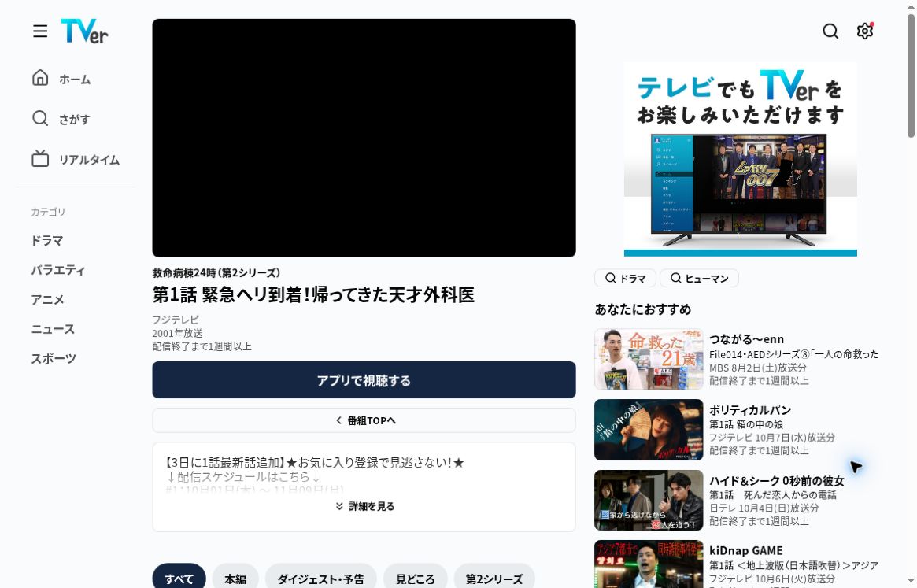The image size is (917, 588).
Task: Click the つながる〜enn title link
Action: (x=746, y=339)
